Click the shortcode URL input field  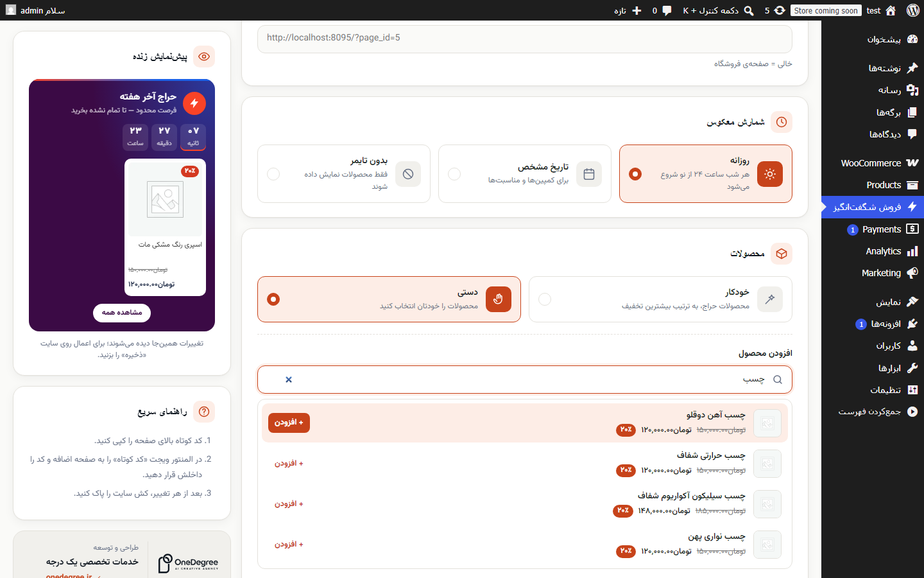click(525, 38)
